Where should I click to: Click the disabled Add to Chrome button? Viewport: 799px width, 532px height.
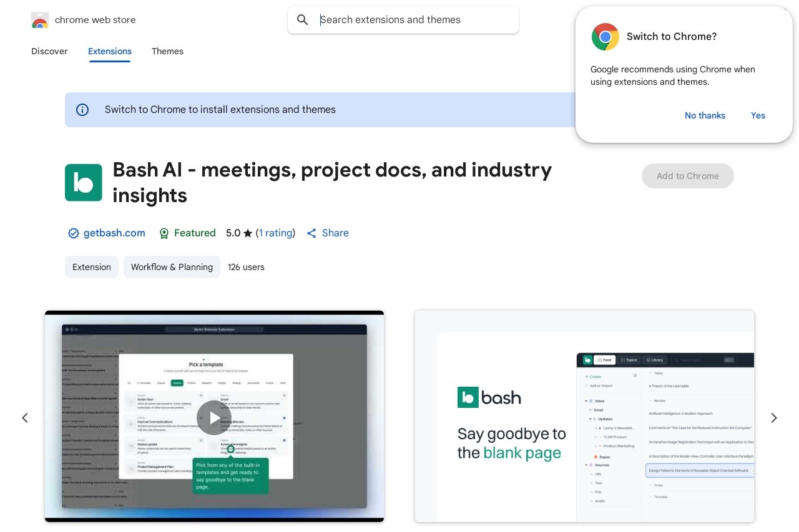click(x=688, y=176)
